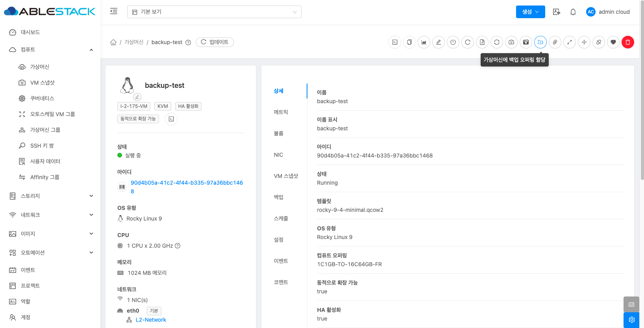
Task: Click the 업데이트 refresh button
Action: (215, 42)
